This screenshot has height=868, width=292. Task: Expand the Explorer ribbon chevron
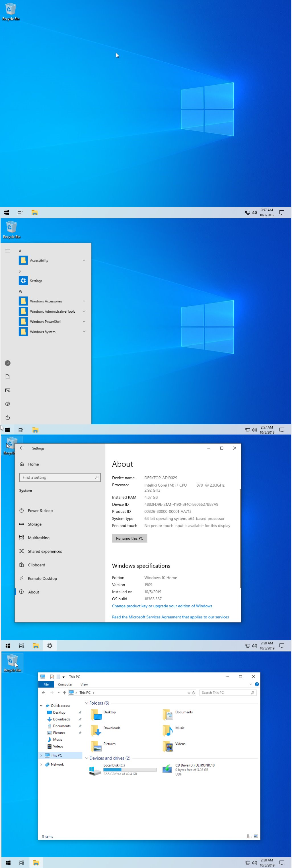point(250,684)
